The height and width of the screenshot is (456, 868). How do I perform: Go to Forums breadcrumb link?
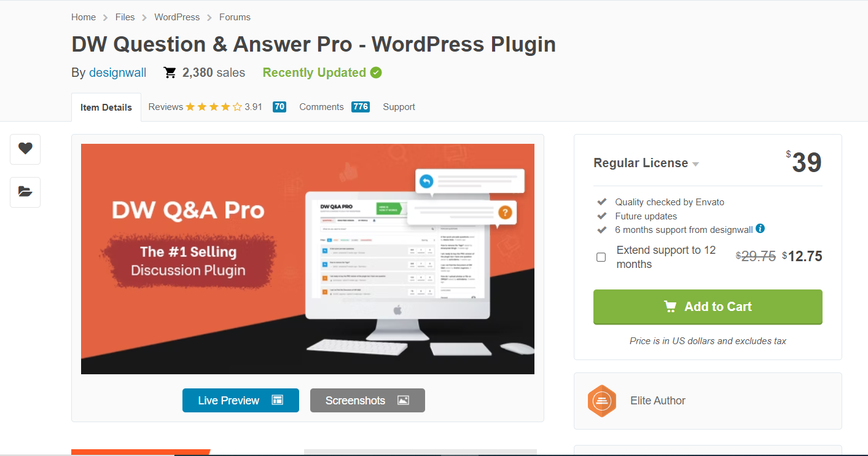235,17
